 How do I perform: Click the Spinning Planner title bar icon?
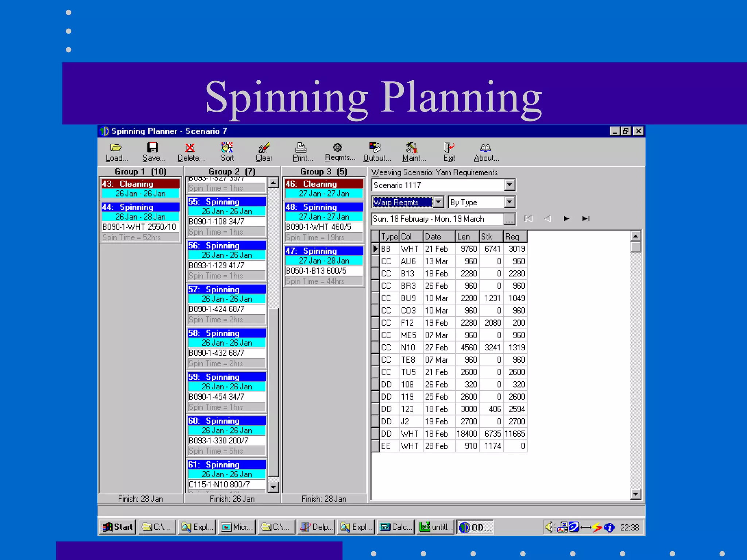point(105,131)
